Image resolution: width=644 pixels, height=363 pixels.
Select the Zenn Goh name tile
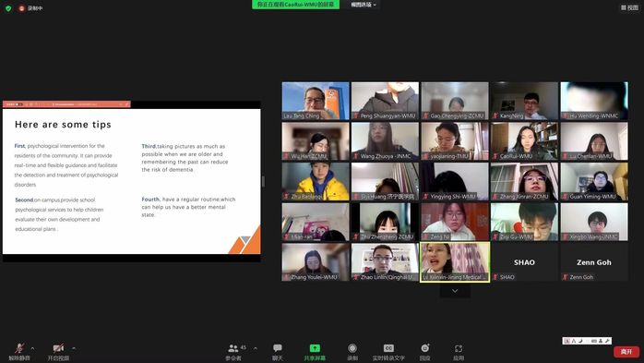tap(594, 262)
